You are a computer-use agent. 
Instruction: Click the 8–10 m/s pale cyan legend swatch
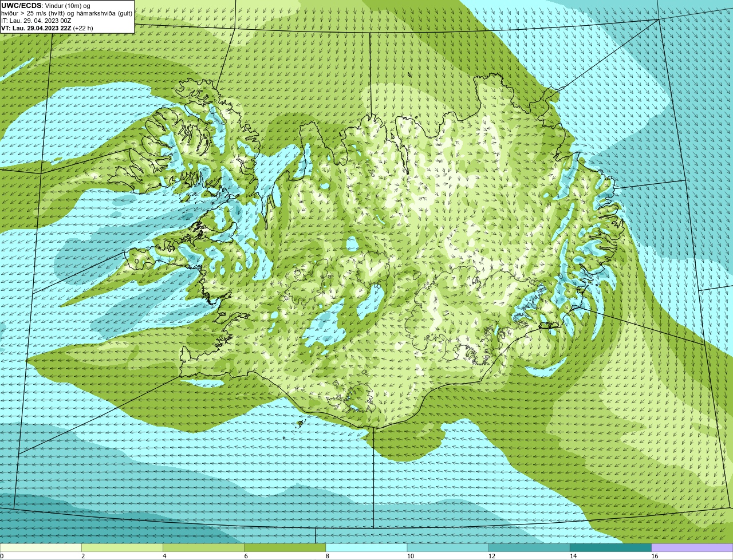pyautogui.click(x=366, y=547)
